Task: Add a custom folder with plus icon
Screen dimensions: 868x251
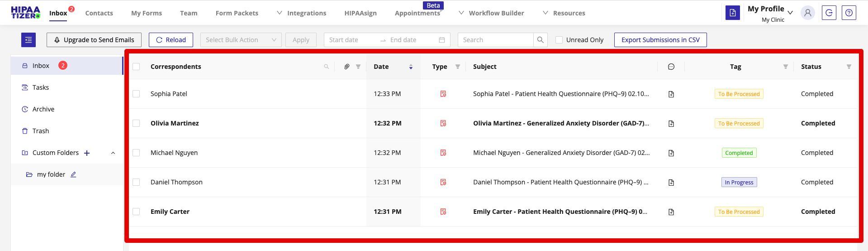Action: click(87, 153)
